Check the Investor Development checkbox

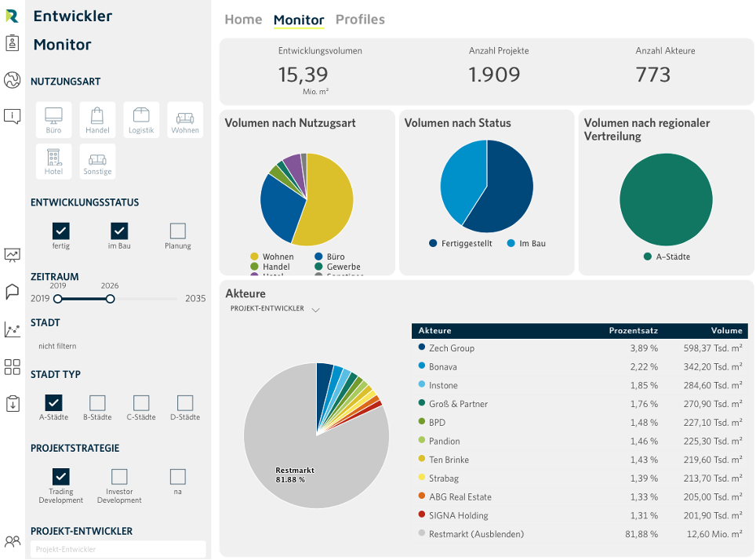pos(119,477)
